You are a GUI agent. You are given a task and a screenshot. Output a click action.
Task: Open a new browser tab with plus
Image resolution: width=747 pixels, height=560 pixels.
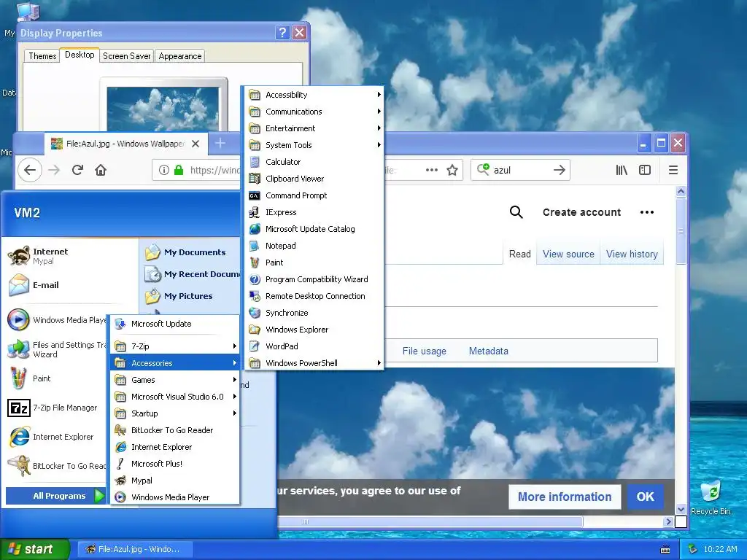[220, 143]
